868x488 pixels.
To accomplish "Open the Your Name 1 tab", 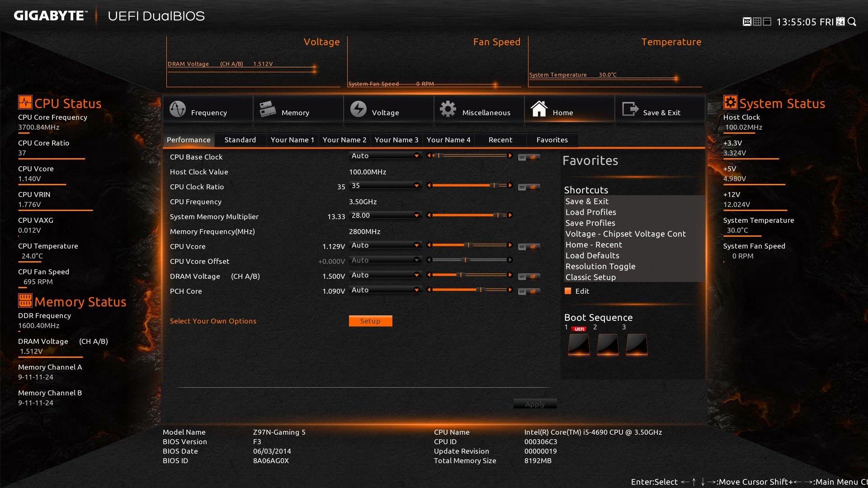I will (x=292, y=140).
